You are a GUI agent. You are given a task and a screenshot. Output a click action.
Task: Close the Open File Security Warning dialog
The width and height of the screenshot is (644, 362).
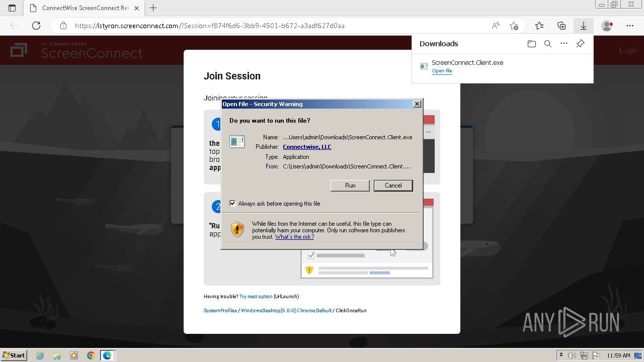click(x=417, y=104)
